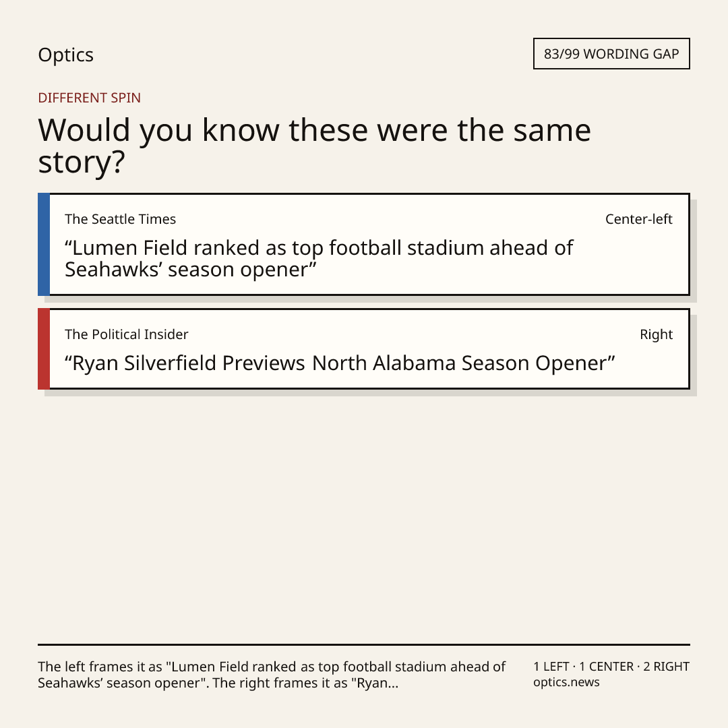Click the word 'story?' in headline
This screenshot has width=728, height=728.
point(82,162)
